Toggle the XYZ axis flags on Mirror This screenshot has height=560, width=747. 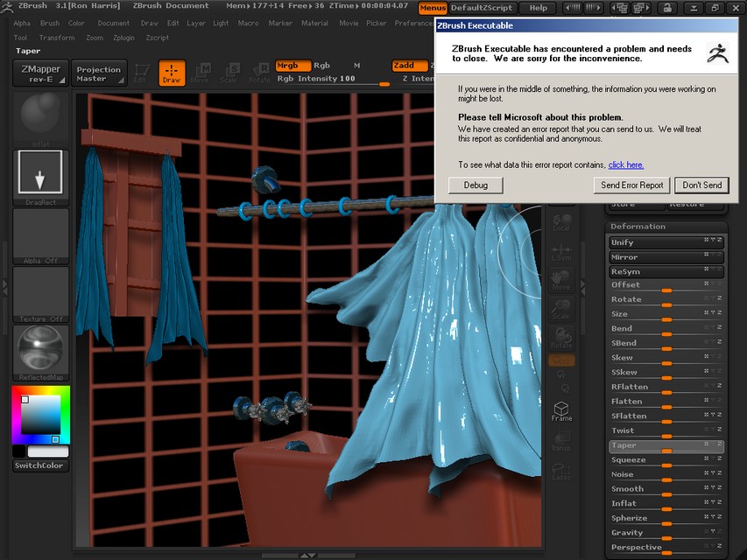tap(713, 255)
